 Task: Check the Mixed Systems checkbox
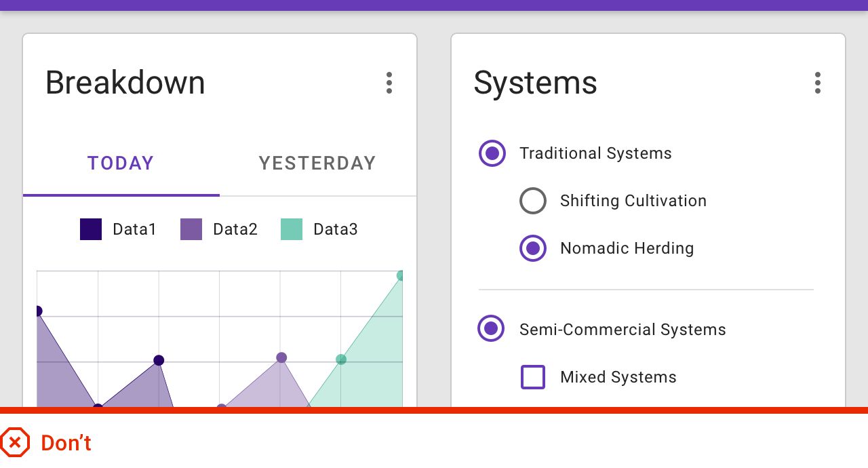[x=533, y=377]
